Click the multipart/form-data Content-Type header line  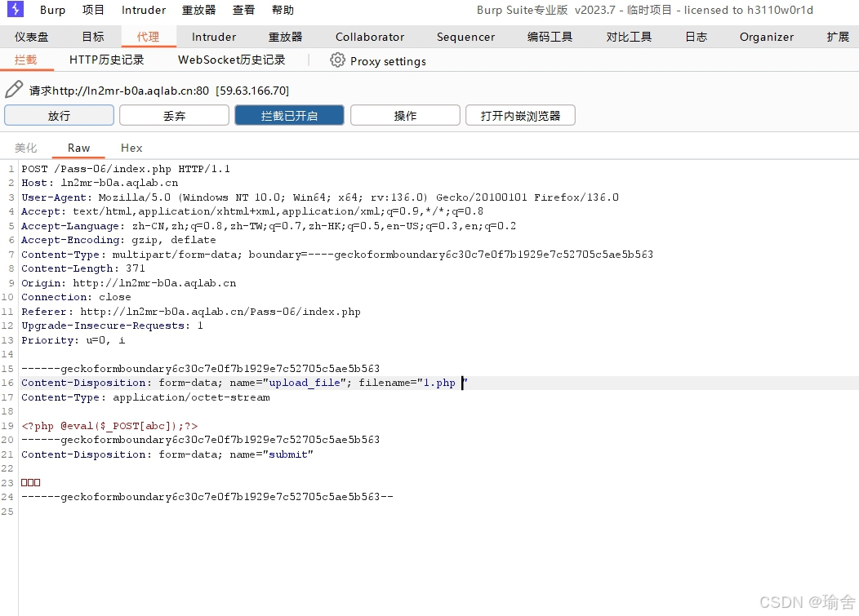coord(337,254)
